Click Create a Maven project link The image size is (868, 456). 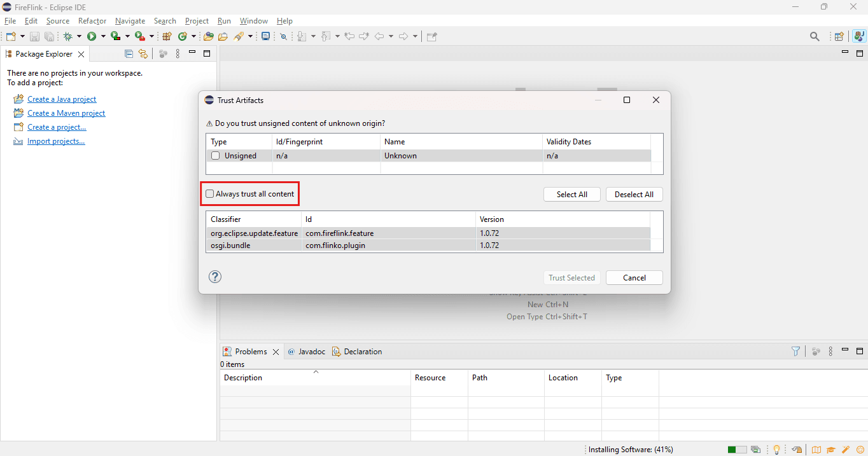pos(66,113)
